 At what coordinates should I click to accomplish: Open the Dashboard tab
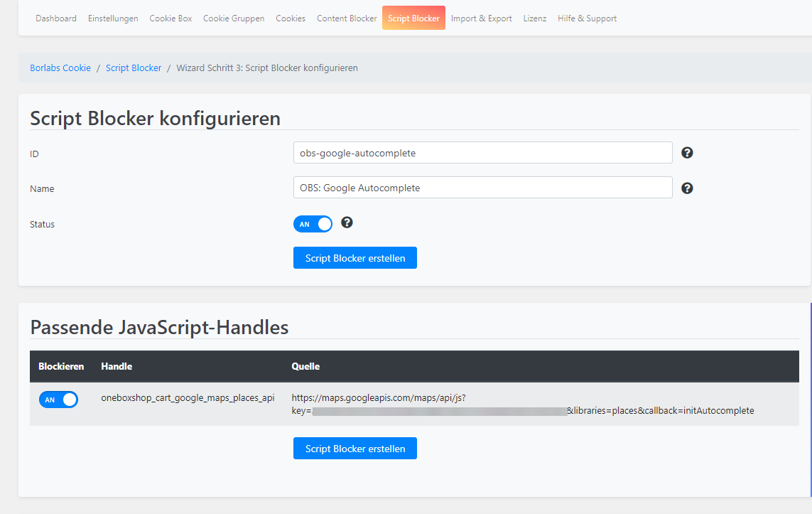[56, 18]
